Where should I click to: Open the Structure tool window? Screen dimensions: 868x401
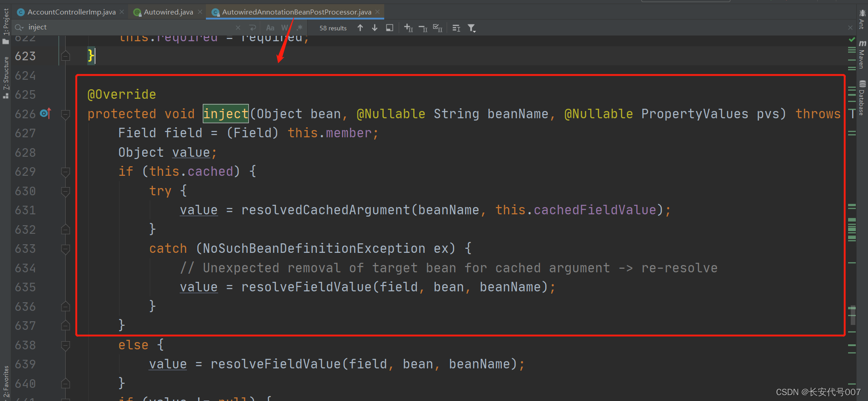pyautogui.click(x=5, y=77)
